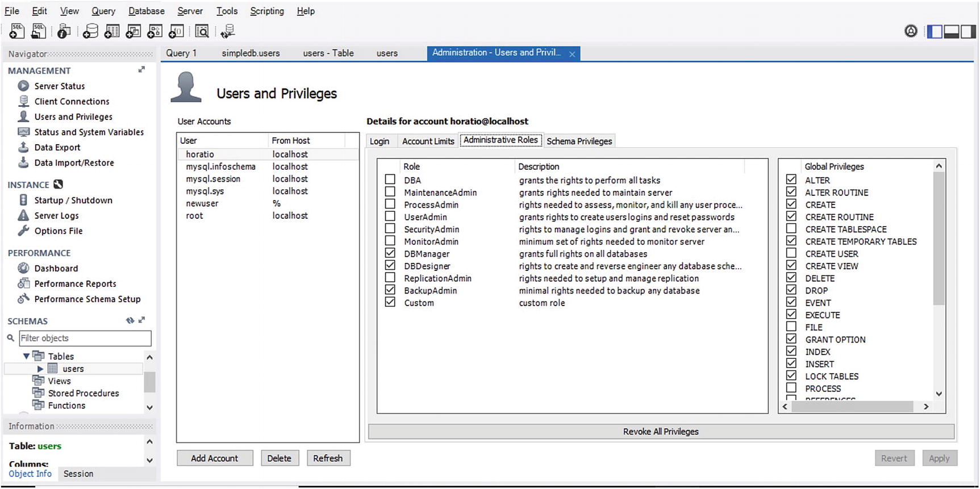Screen dimensions: 980x489
Task: Select the newuser account row
Action: tap(268, 203)
